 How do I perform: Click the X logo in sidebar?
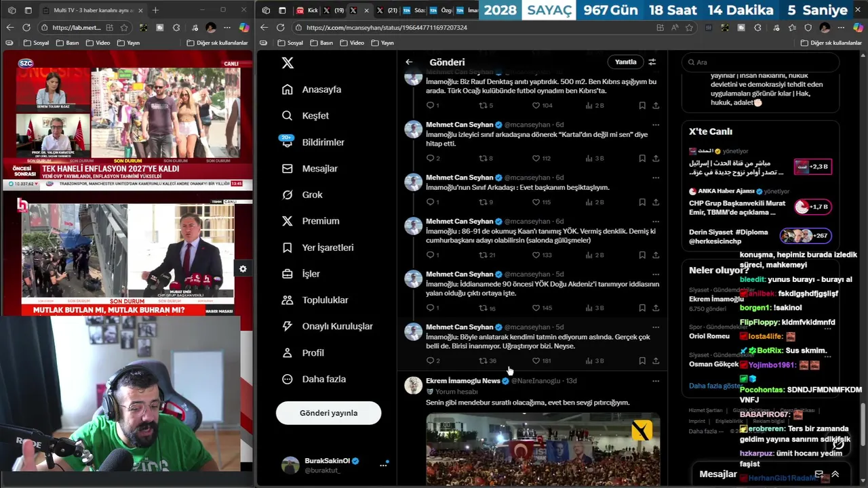[288, 62]
